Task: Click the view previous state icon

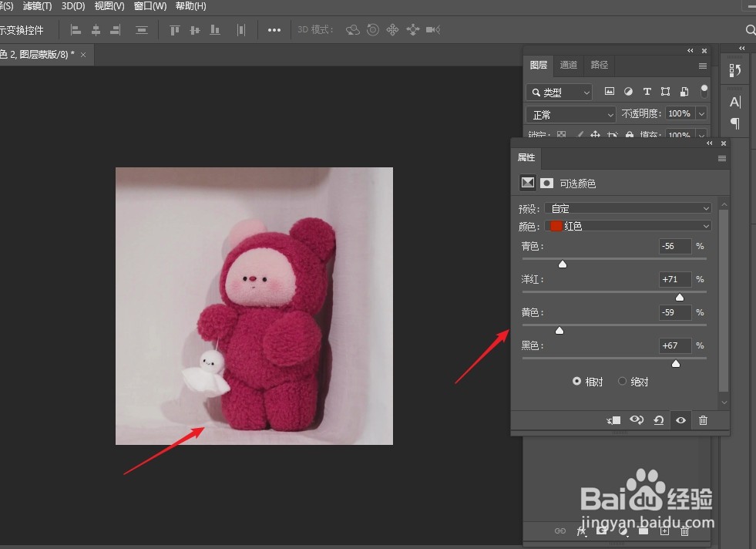Action: point(637,420)
